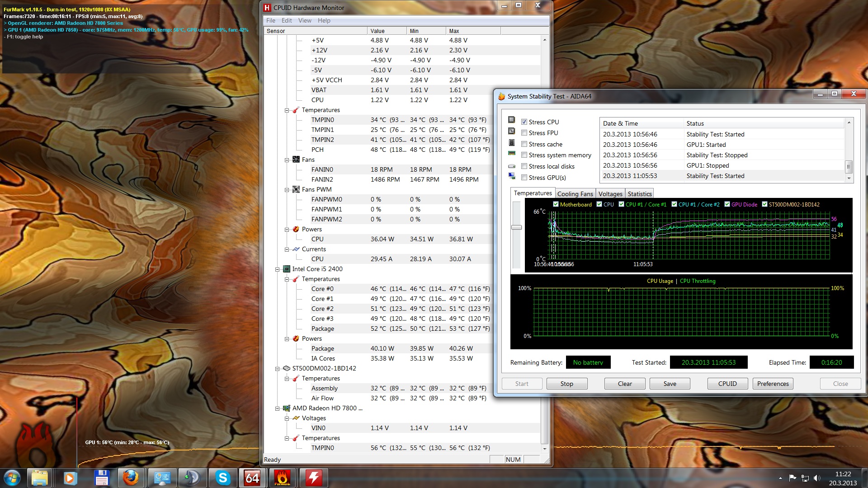Collapse the AMD Radeon HD 7800 node
Screen dimensions: 868x488
(x=277, y=408)
